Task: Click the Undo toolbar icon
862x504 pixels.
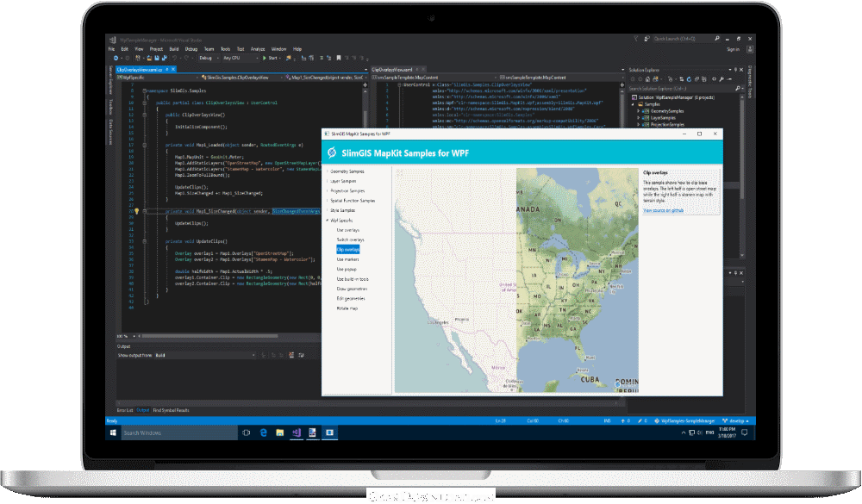Action: pos(175,58)
